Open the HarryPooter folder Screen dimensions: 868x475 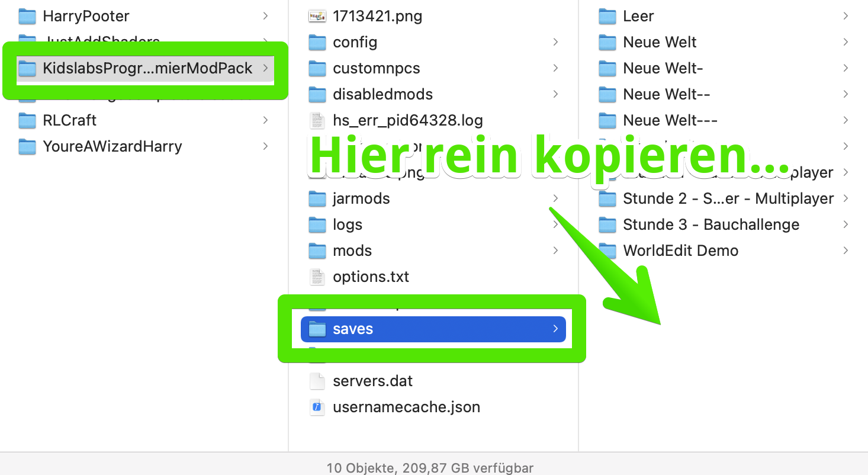pos(85,16)
